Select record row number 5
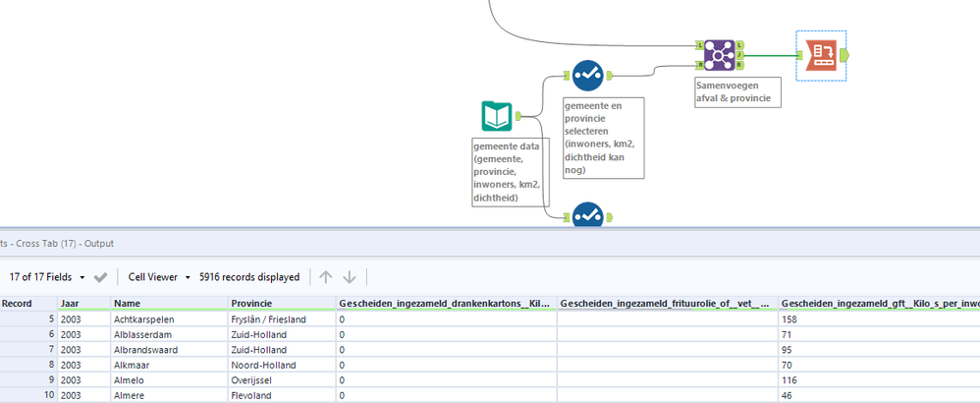This screenshot has width=980, height=403. coord(28,319)
